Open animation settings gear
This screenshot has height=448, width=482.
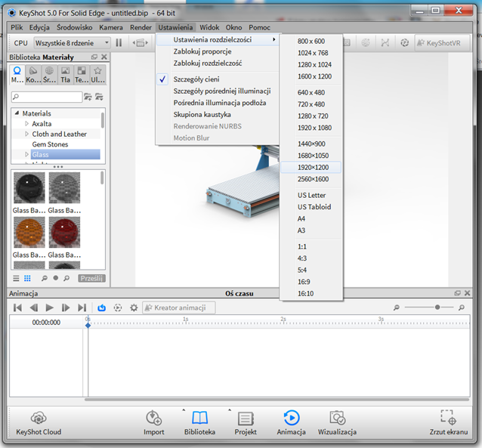tap(134, 307)
